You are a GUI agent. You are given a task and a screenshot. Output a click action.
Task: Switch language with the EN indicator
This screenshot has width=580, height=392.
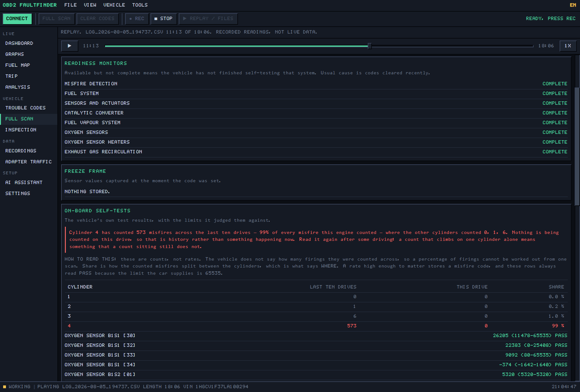[573, 5]
